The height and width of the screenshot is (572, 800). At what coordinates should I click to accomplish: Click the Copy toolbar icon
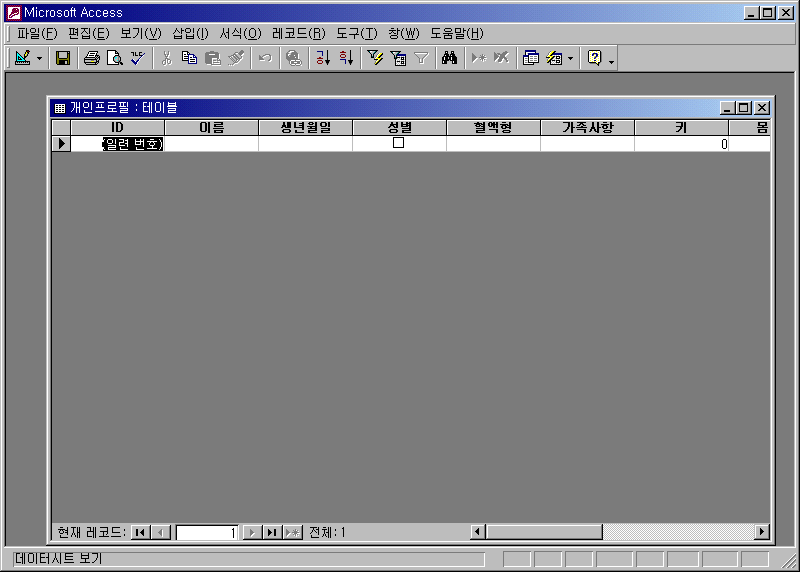point(189,58)
